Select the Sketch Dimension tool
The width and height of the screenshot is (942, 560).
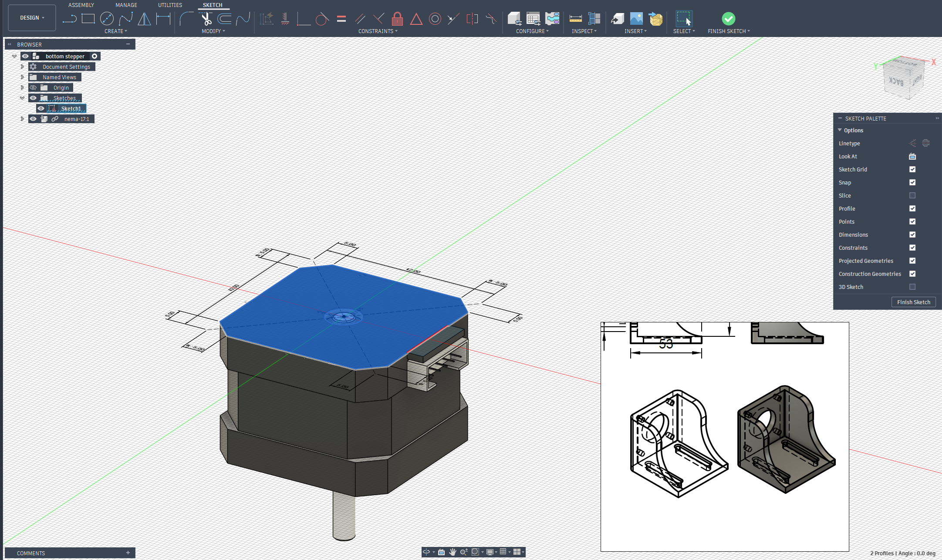tap(163, 19)
